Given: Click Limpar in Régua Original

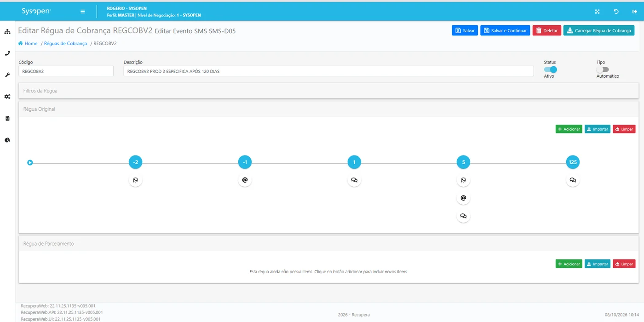Looking at the screenshot, I should [x=624, y=129].
